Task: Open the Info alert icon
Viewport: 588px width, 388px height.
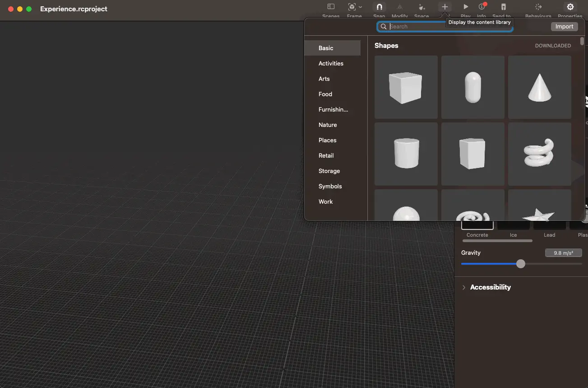Action: [x=482, y=7]
